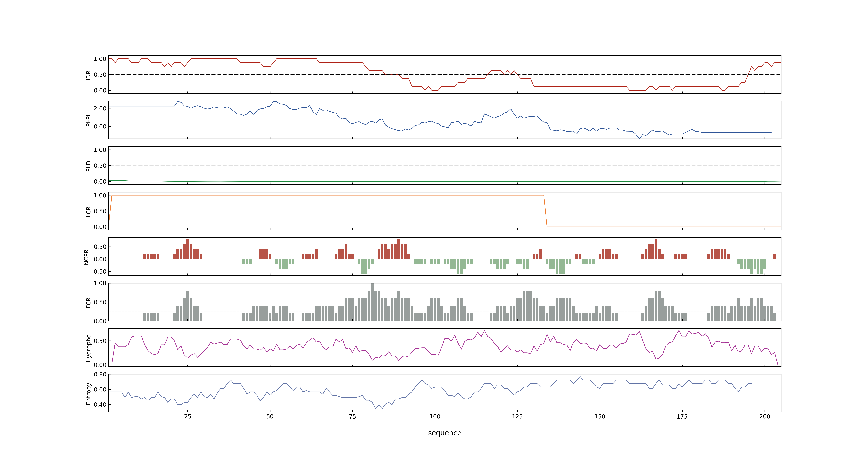Click the 2.00 tick on the Pi-Pi axis
This screenshot has width=868, height=463.
[100, 108]
